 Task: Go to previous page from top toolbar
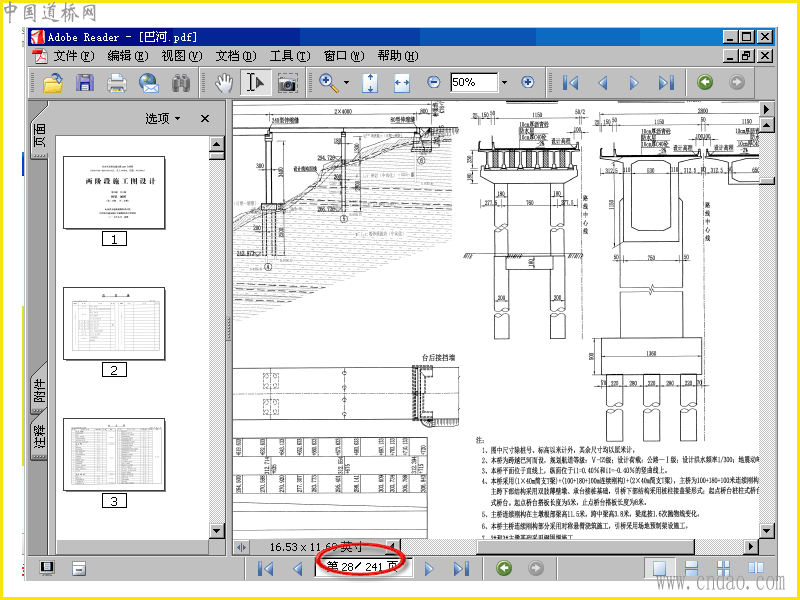click(x=603, y=83)
